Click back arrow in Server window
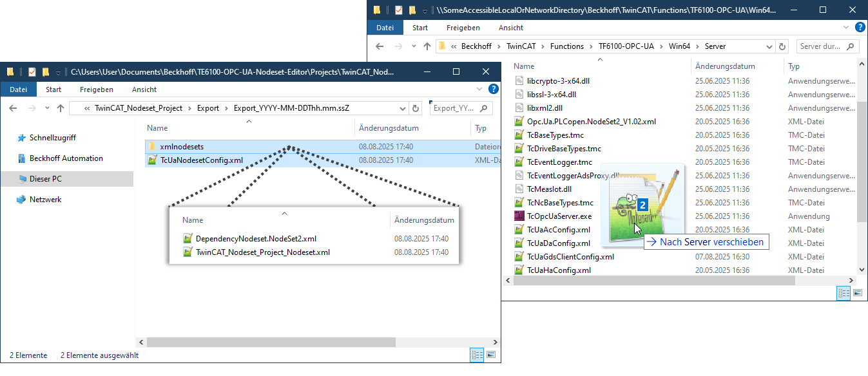The width and height of the screenshot is (868, 376). pyautogui.click(x=380, y=46)
